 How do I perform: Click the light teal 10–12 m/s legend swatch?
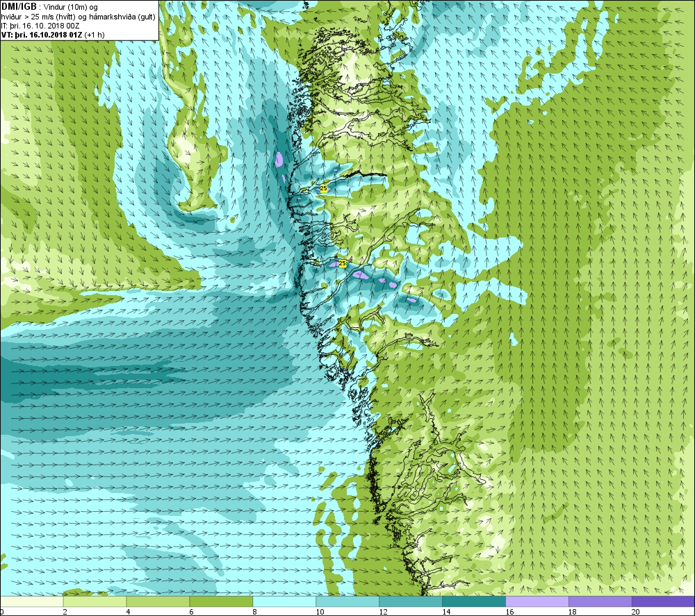pos(347,601)
